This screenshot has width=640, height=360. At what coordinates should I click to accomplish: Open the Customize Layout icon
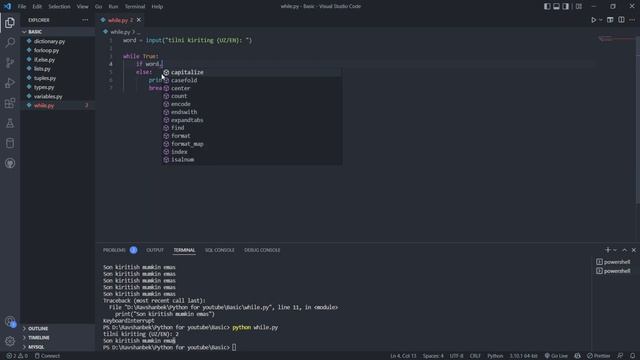click(579, 7)
